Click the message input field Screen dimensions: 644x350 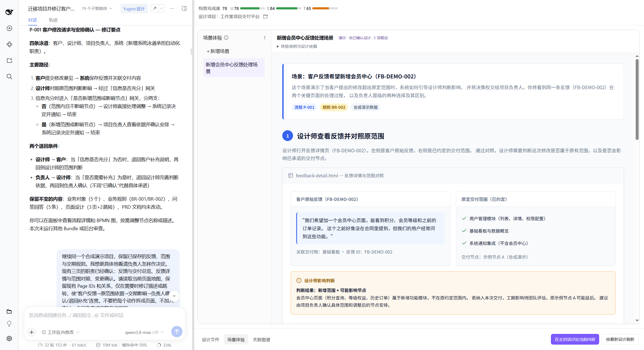105,315
